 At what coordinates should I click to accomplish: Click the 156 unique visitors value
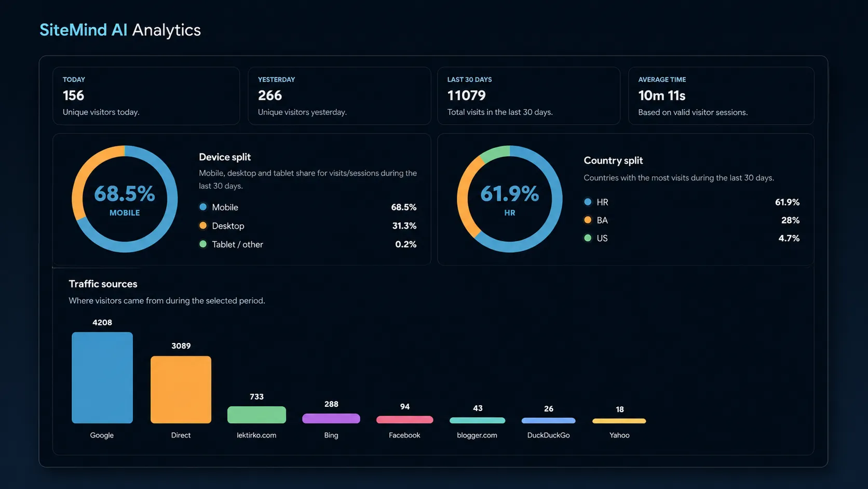click(73, 96)
